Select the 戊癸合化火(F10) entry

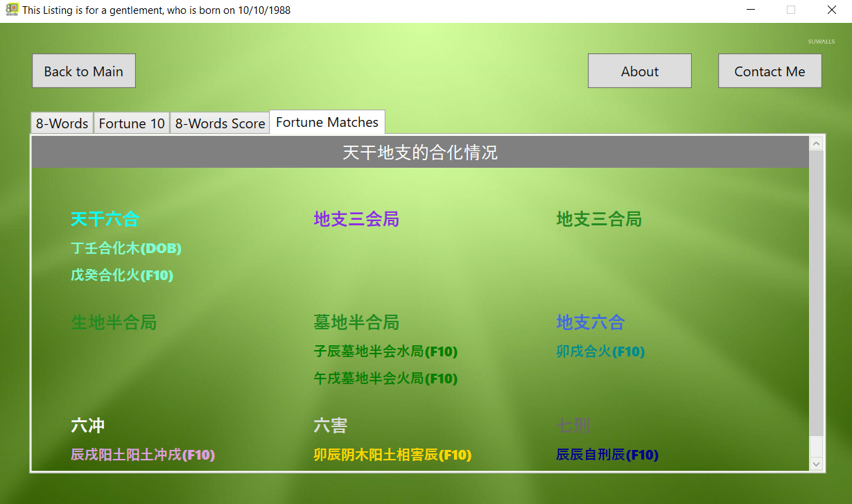pos(122,275)
